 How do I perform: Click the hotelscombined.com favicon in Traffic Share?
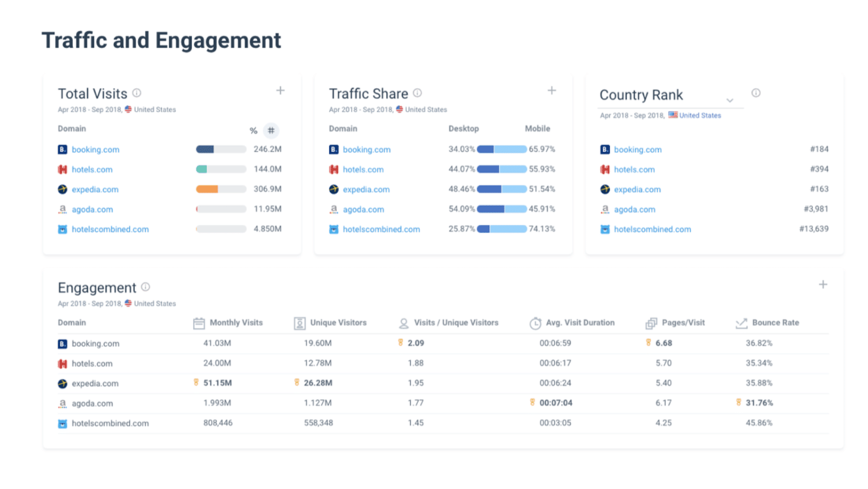(334, 229)
